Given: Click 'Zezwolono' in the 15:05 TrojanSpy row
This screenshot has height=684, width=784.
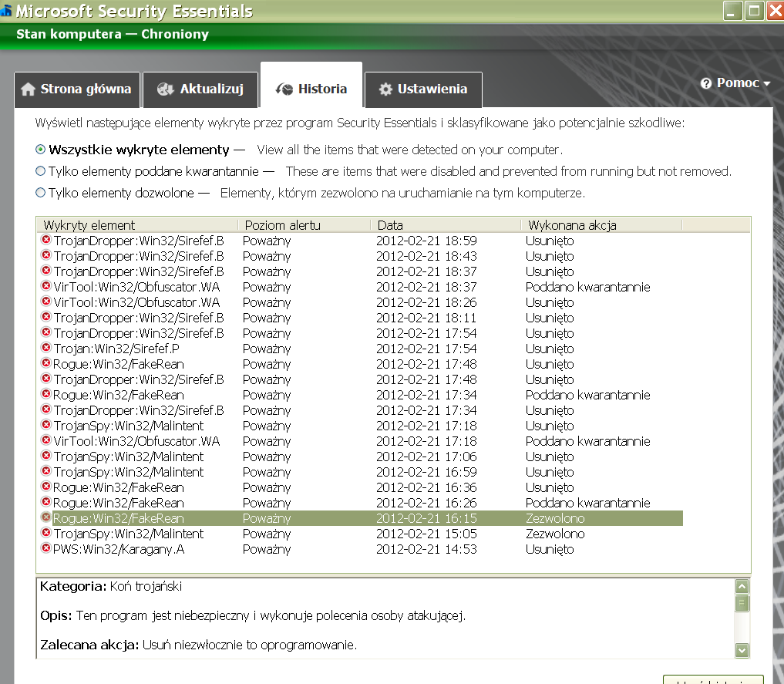Looking at the screenshot, I should (555, 534).
